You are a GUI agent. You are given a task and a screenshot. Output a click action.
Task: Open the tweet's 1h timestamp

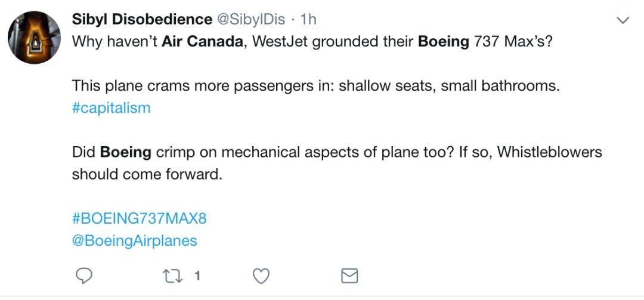[307, 20]
